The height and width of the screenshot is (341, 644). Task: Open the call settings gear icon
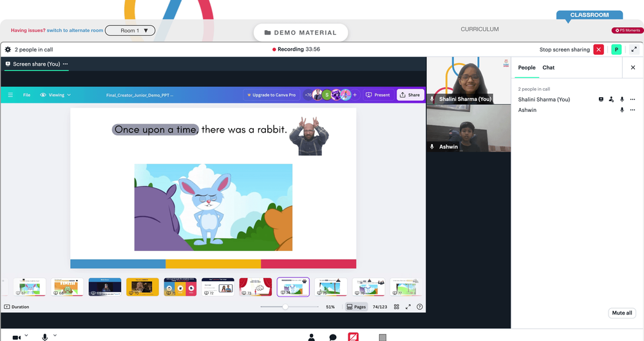[x=8, y=50]
